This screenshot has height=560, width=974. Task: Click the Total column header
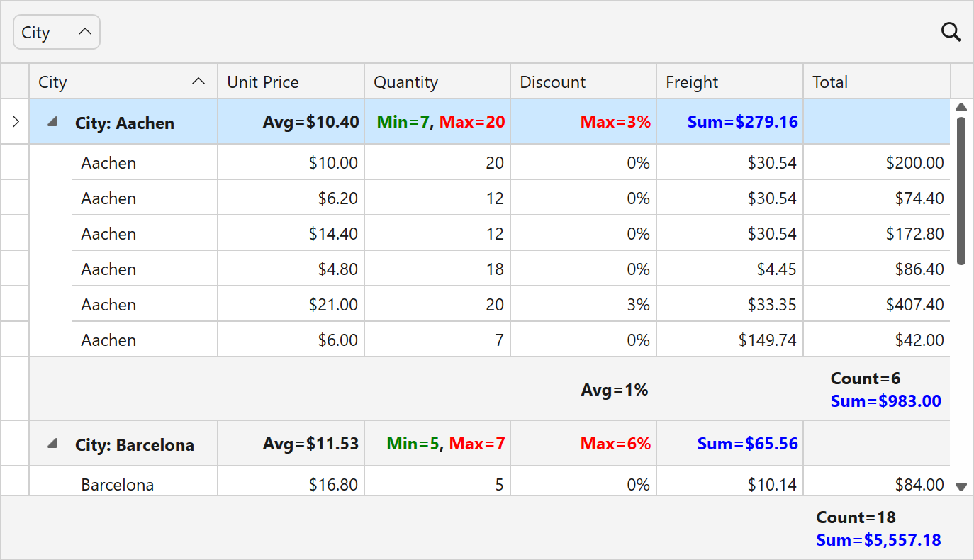point(876,82)
